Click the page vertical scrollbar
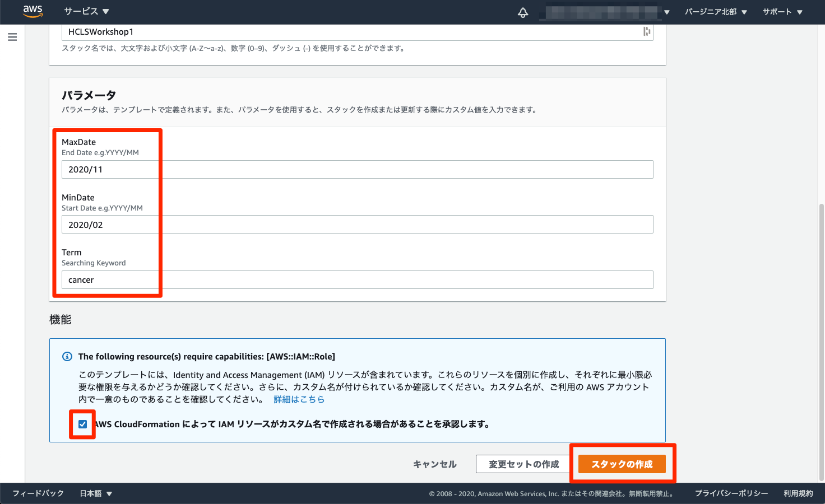The height and width of the screenshot is (504, 825). (x=821, y=342)
